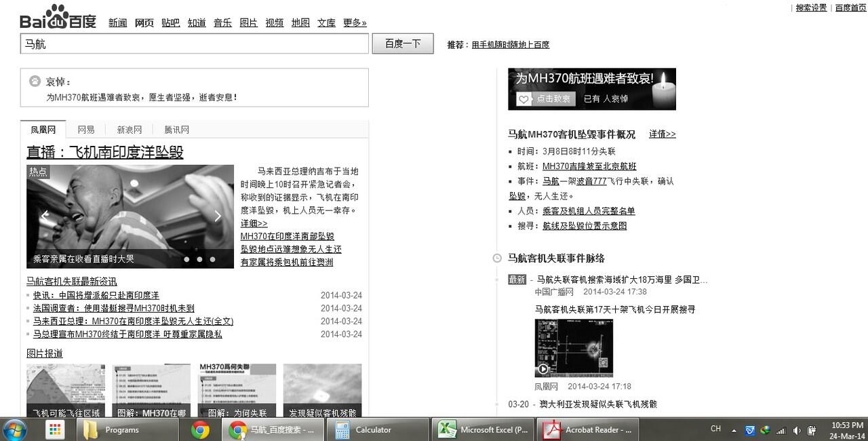Show the previous slideshow image
Image resolution: width=868 pixels, height=441 pixels.
(45, 216)
